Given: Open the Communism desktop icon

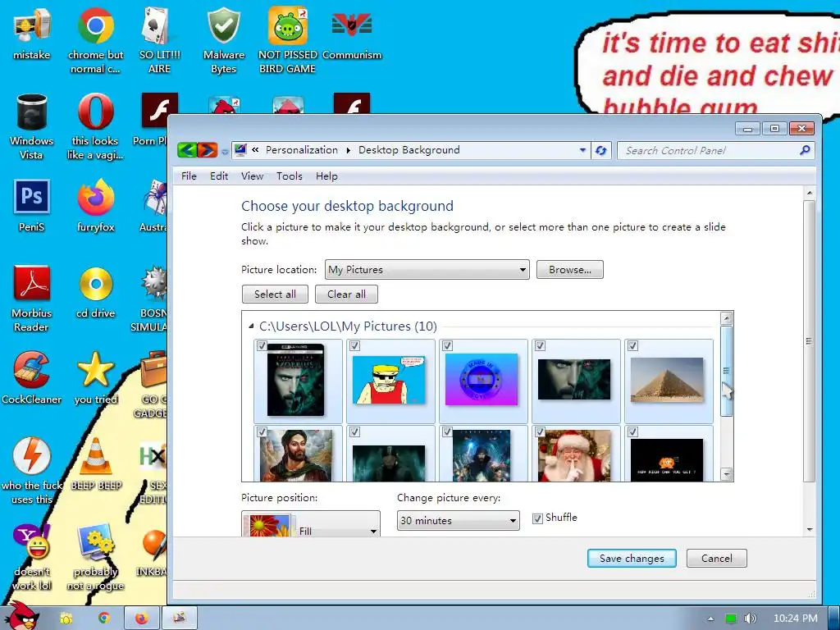Looking at the screenshot, I should pos(352,34).
